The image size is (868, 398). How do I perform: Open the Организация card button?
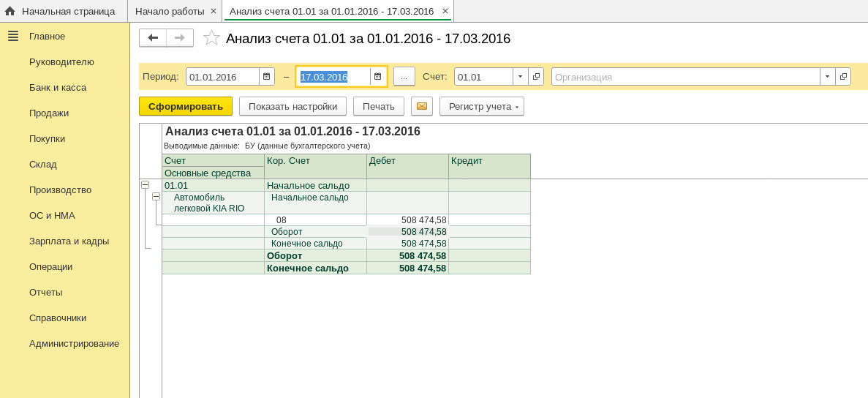coord(843,77)
